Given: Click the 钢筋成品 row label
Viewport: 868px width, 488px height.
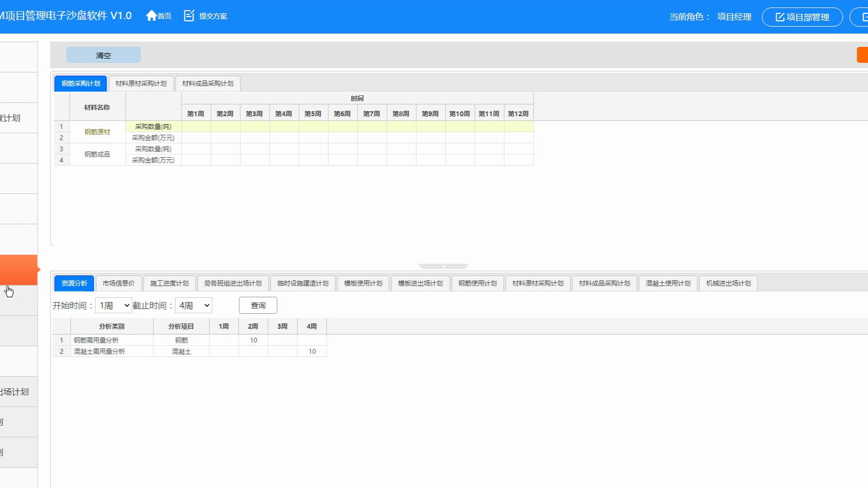Looking at the screenshot, I should pos(98,154).
